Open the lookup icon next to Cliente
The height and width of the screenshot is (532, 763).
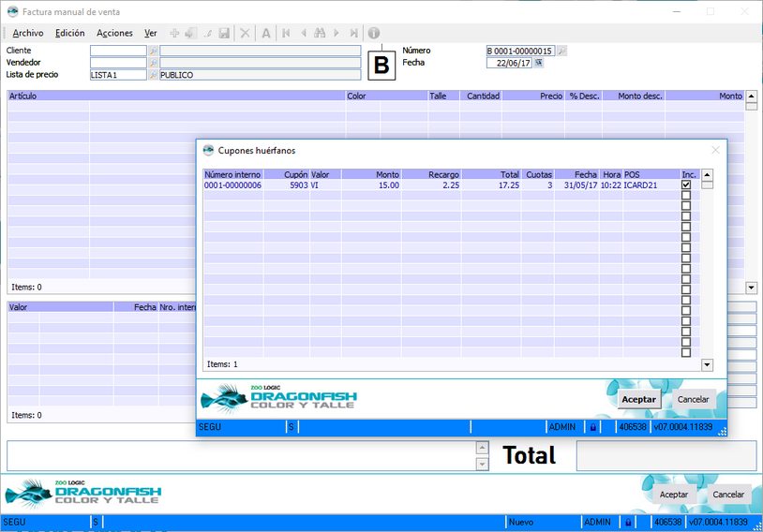154,51
